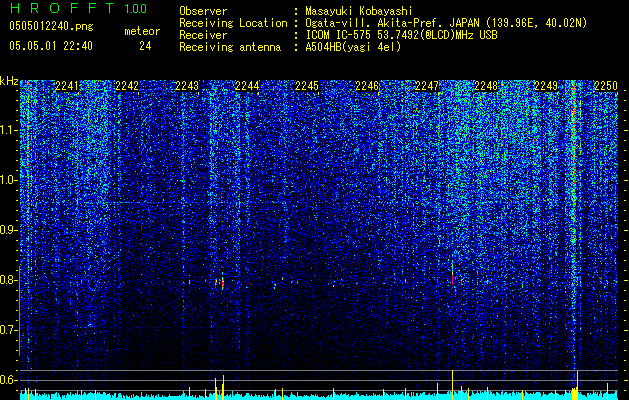
Task: Click the meteor count value 24
Action: [x=145, y=46]
